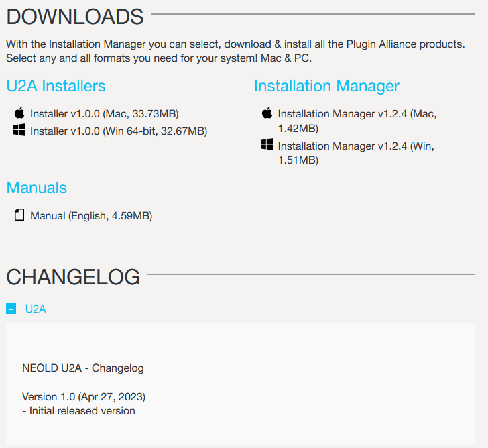Image resolution: width=488 pixels, height=448 pixels.
Task: Click the DOWNLOADS section title
Action: click(x=75, y=17)
